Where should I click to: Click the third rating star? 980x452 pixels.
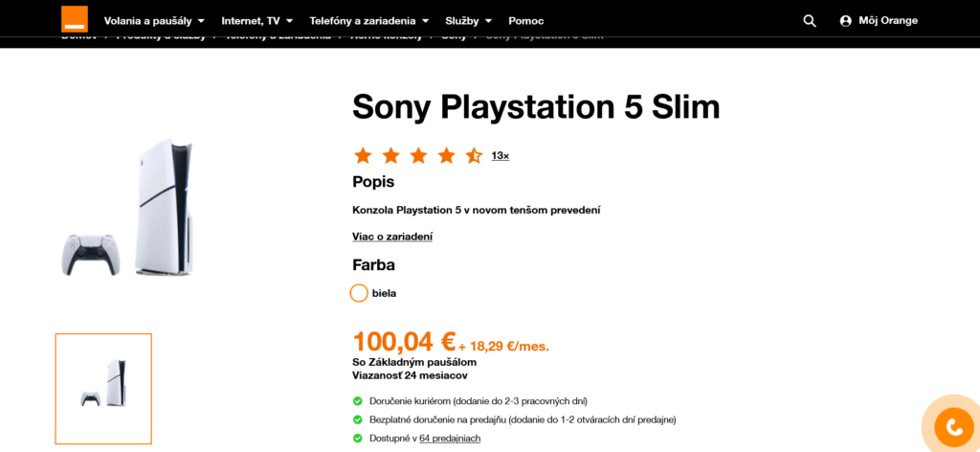tap(418, 156)
